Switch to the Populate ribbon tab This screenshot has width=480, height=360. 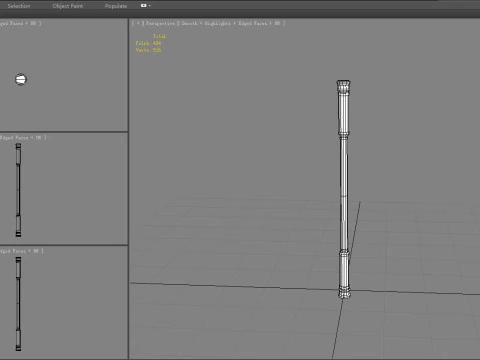116,6
